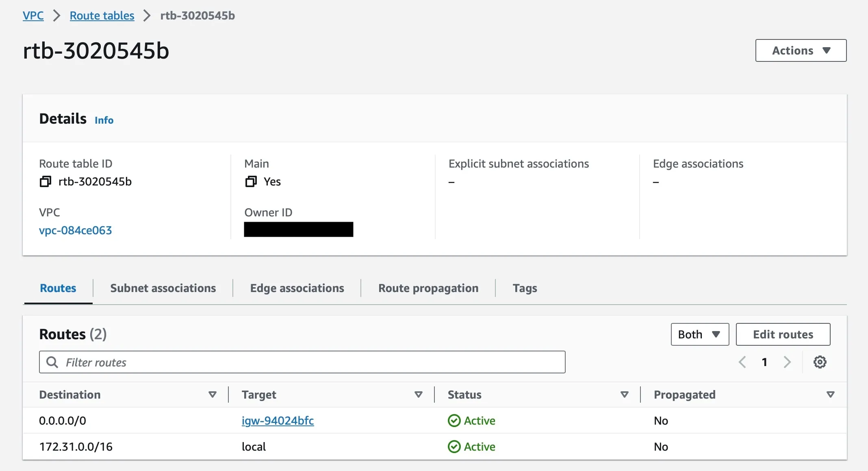The image size is (868, 471).
Task: Sort routes by Propagated column arrow
Action: coord(830,395)
